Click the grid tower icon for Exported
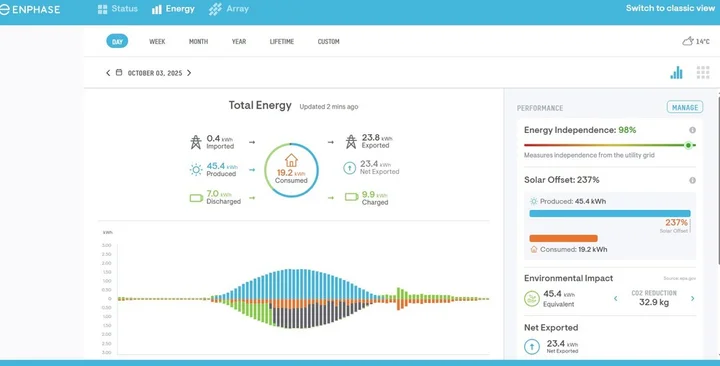The height and width of the screenshot is (366, 720). coord(351,141)
